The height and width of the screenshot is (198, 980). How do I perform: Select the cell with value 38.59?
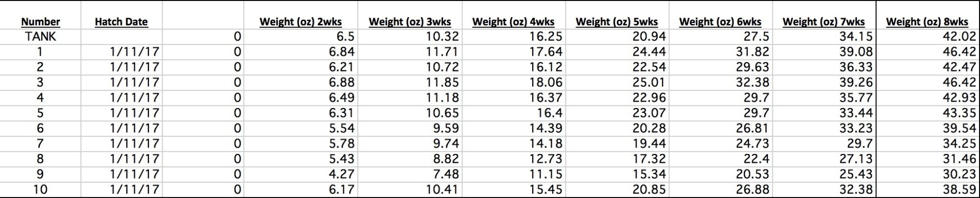959,189
